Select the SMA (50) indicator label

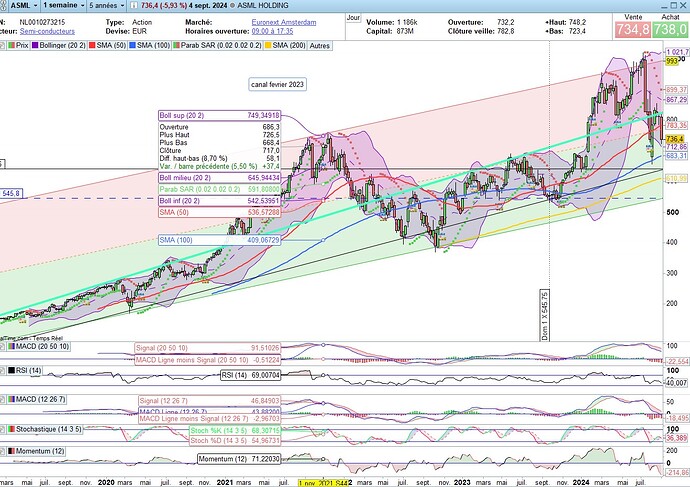pos(111,45)
